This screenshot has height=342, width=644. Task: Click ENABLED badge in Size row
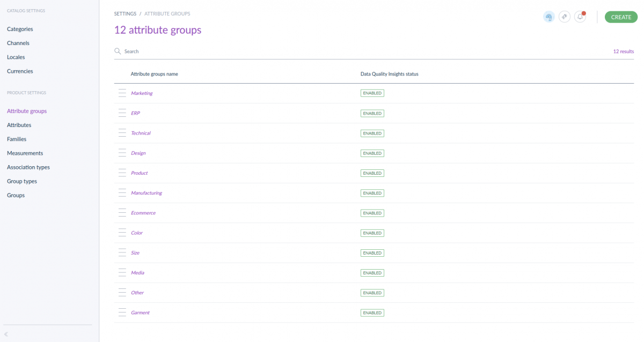click(x=372, y=253)
